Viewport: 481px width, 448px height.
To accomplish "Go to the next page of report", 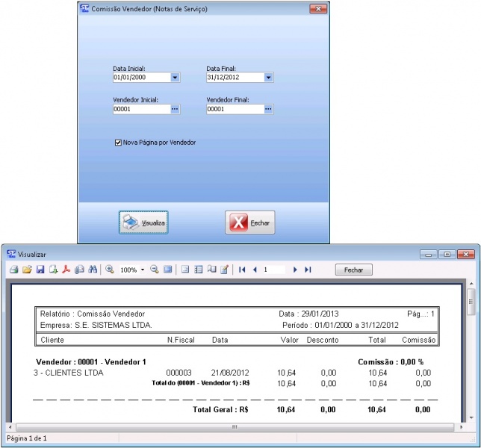I will 296,270.
